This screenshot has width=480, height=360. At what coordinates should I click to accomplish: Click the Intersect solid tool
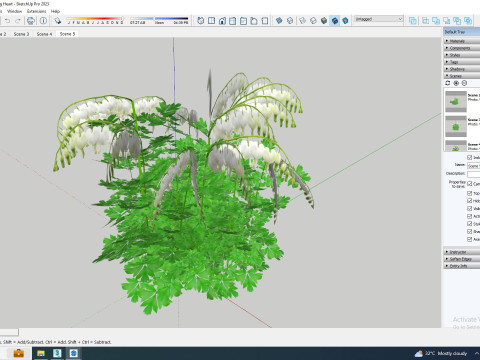pos(425,21)
